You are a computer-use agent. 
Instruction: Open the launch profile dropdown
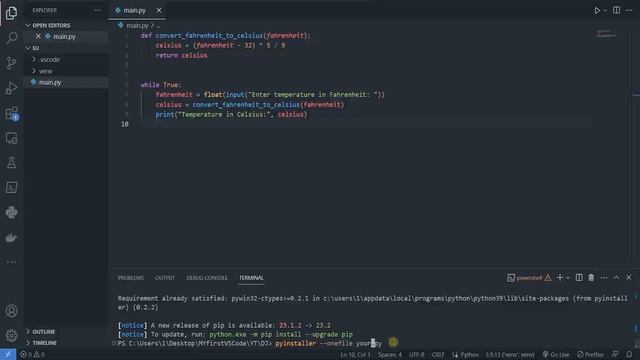pos(568,278)
